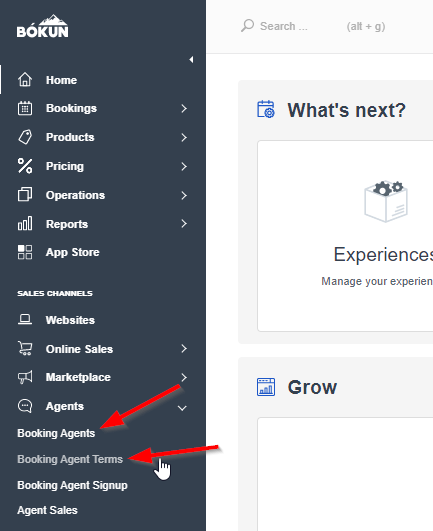Click the Online Sales cart icon
The image size is (433, 531).
(x=25, y=348)
